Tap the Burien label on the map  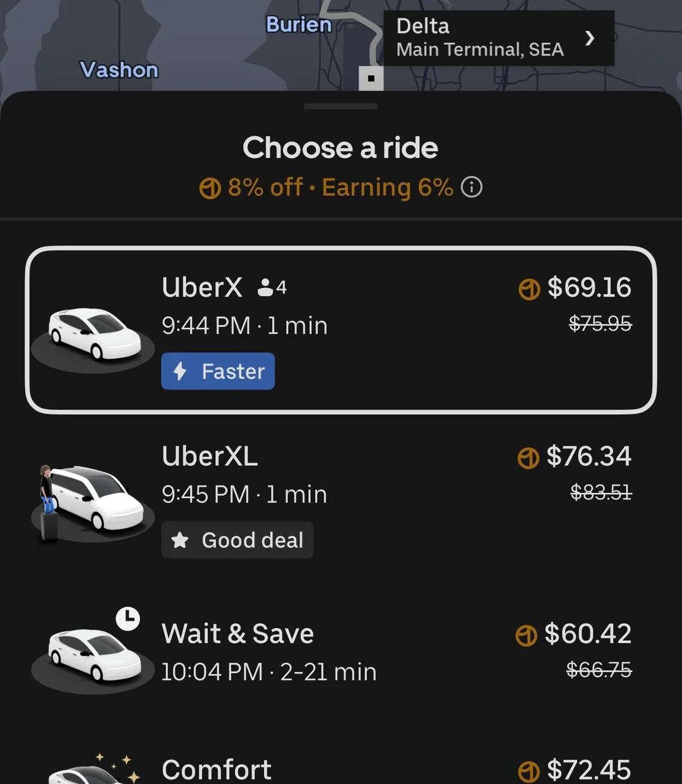(x=299, y=25)
